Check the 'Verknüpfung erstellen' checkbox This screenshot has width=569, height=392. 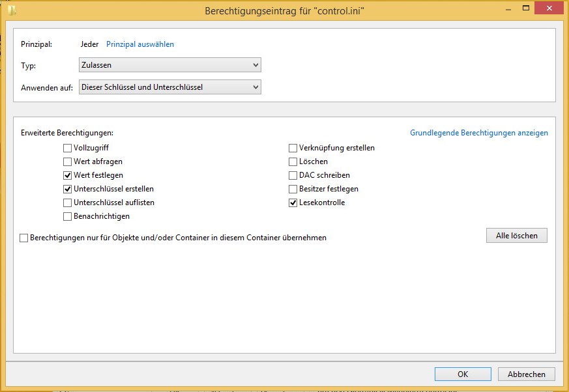point(293,148)
